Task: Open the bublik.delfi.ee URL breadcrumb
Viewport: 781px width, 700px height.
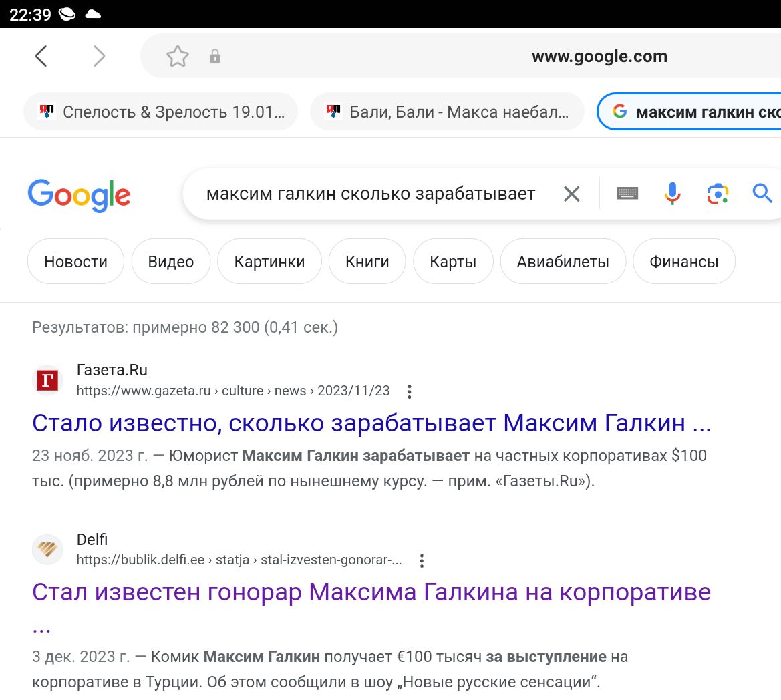Action: (x=239, y=560)
